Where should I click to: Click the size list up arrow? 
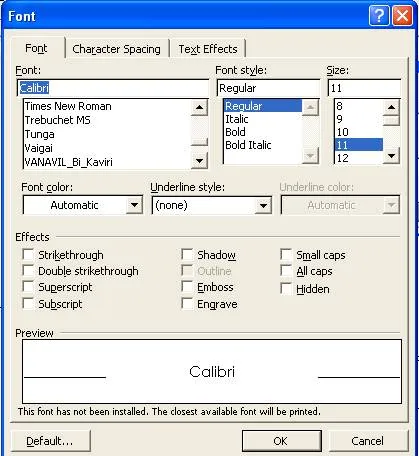coord(391,107)
